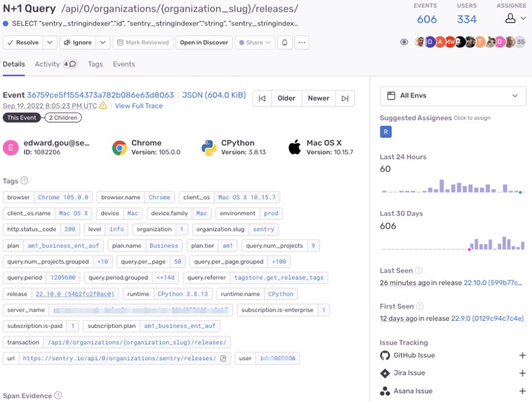532x402 pixels.
Task: Select the This Event trace pill
Action: click(x=22, y=118)
